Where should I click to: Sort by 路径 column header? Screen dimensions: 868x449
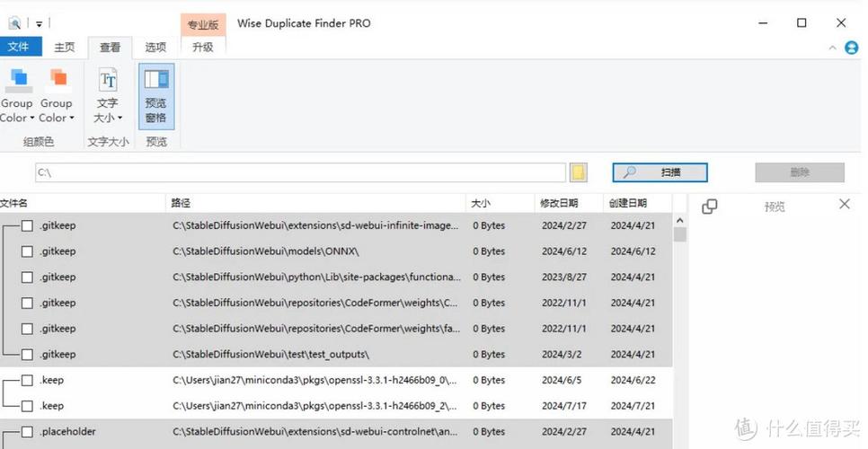315,203
